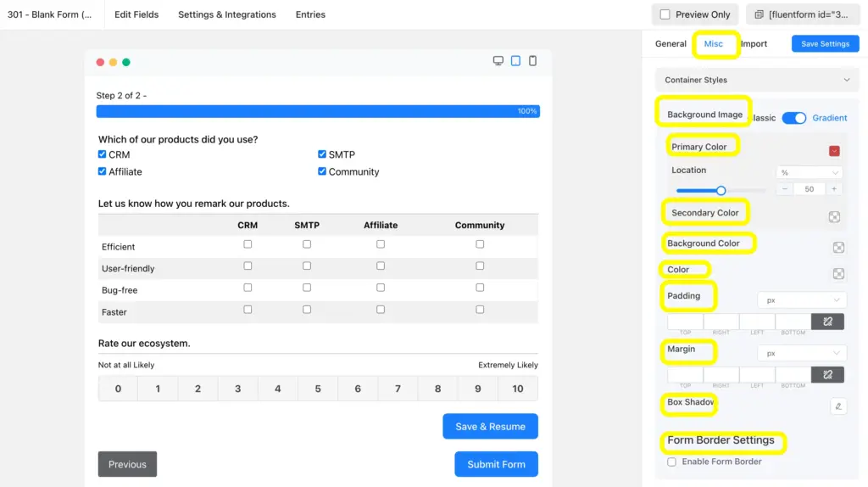Image resolution: width=868 pixels, height=487 pixels.
Task: Open Secondary Color picker swatch
Action: [834, 216]
